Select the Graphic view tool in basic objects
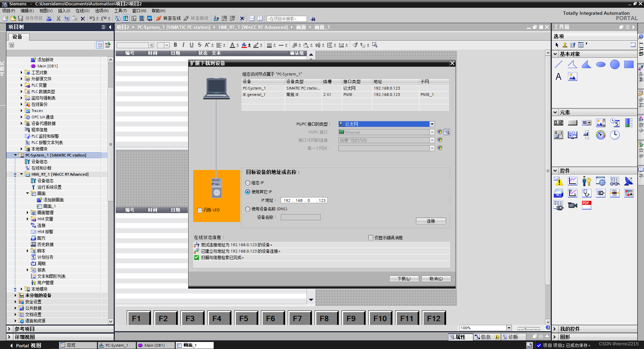Image resolution: width=644 pixels, height=349 pixels. click(x=572, y=77)
